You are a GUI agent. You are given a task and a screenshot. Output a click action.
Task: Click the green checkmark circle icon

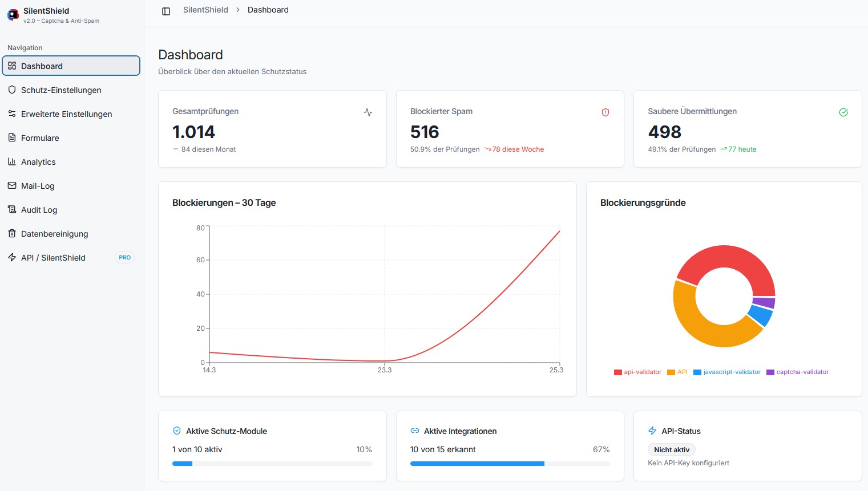tap(843, 112)
